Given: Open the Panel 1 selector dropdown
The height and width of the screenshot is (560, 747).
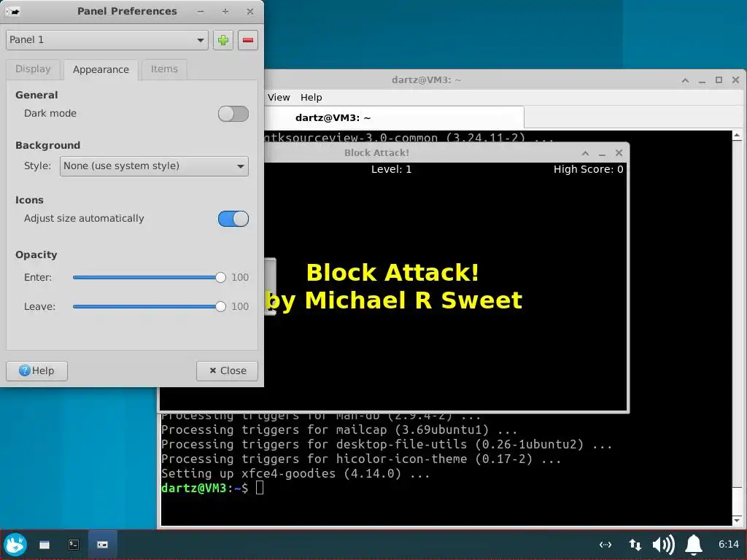Looking at the screenshot, I should point(107,40).
